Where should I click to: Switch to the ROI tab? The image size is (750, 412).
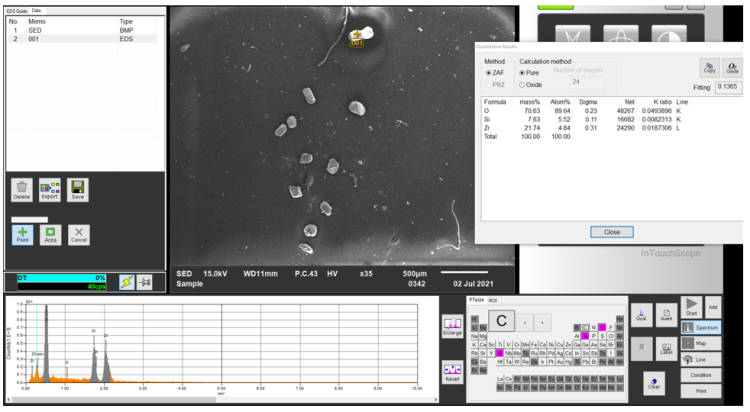pyautogui.click(x=493, y=301)
